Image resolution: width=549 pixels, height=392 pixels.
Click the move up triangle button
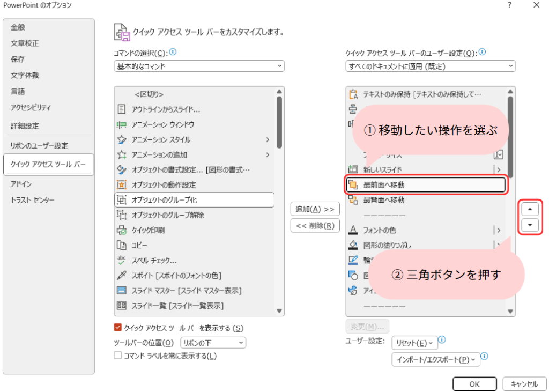[530, 209]
